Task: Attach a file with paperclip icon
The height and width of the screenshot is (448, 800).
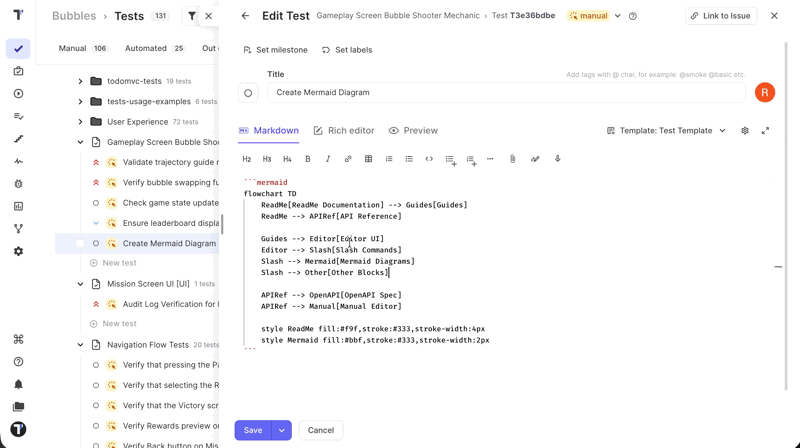Action: pyautogui.click(x=513, y=159)
